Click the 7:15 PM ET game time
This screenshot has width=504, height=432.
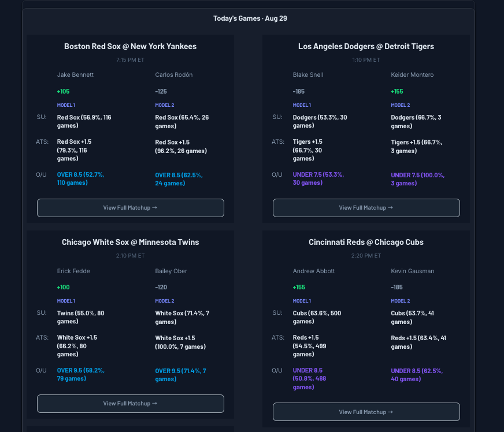point(130,59)
